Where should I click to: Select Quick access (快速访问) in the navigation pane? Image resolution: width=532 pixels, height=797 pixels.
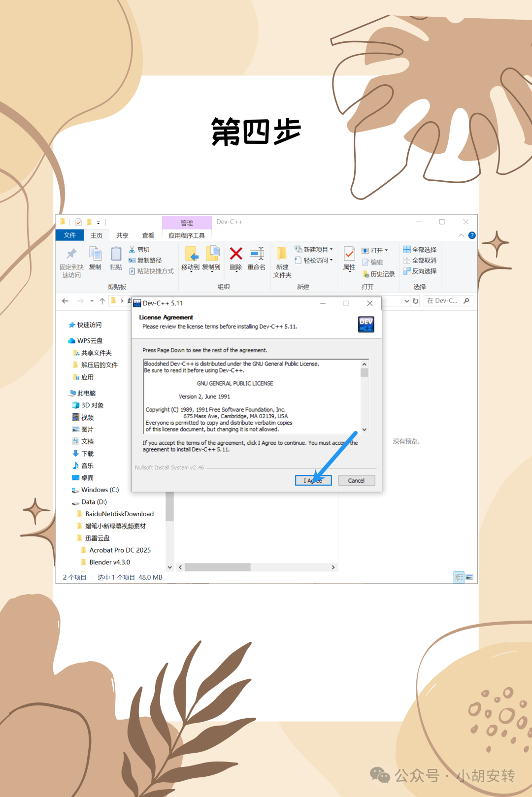[x=85, y=325]
